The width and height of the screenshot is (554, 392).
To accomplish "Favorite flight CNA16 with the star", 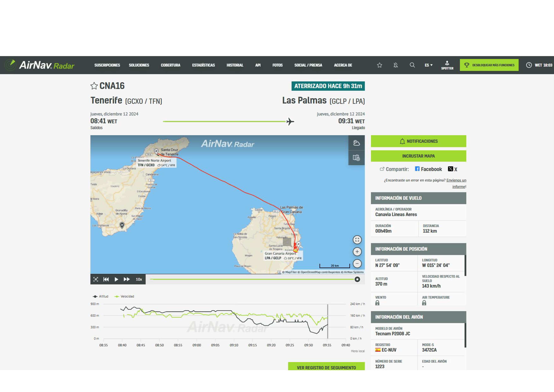I will point(94,86).
